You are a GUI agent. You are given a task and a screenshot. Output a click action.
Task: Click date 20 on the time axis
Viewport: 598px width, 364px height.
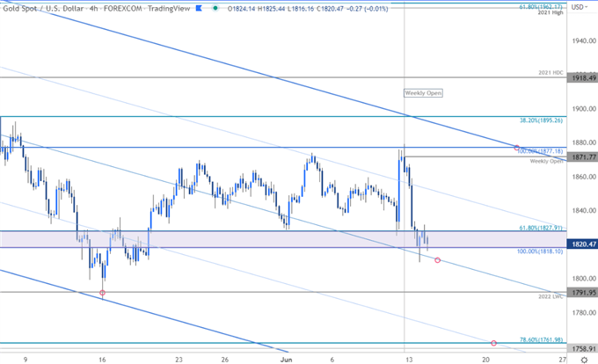point(485,360)
